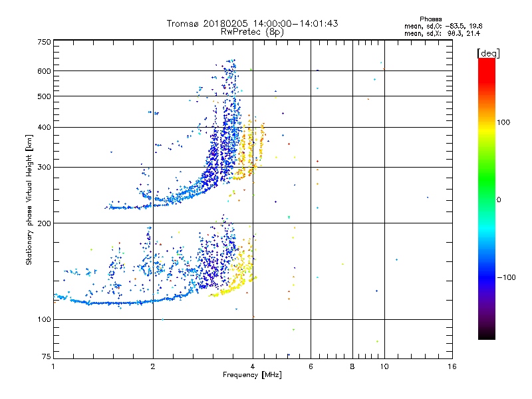The width and height of the screenshot is (532, 399).
Task: Click x-axis tick label '1'
Action: pyautogui.click(x=53, y=366)
